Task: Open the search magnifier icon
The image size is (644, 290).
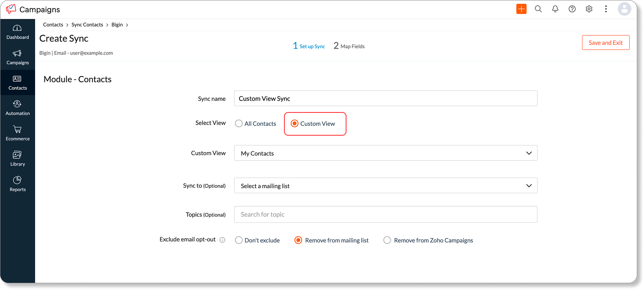Action: (x=538, y=9)
